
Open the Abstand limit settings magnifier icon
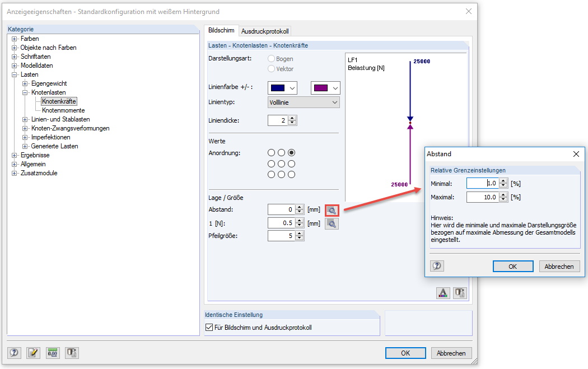coord(332,210)
